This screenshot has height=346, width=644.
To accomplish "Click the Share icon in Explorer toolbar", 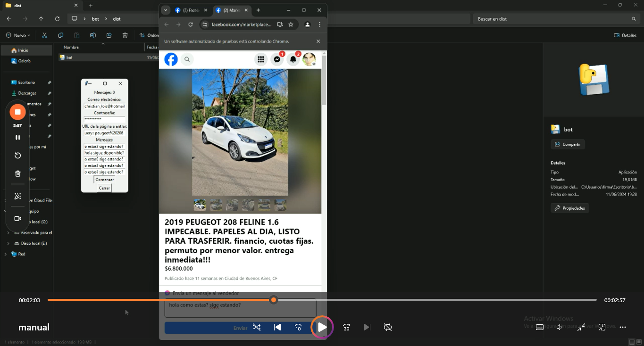I will (109, 35).
